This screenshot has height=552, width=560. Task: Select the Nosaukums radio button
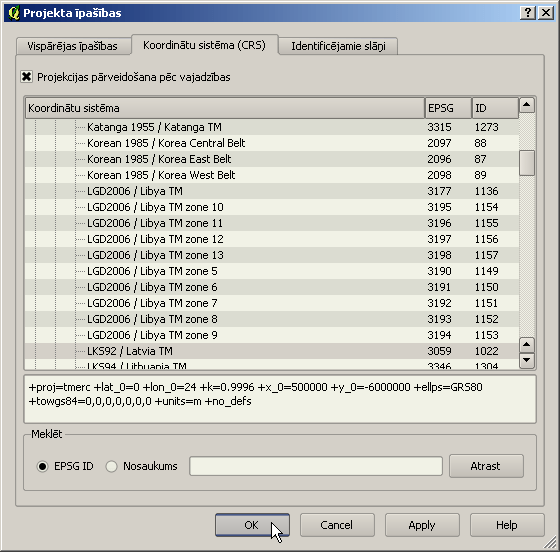tap(111, 466)
